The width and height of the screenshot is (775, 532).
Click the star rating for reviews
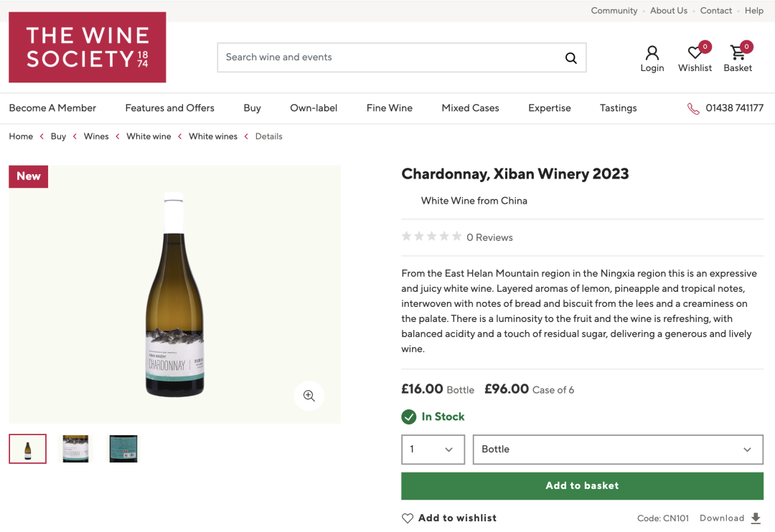431,237
